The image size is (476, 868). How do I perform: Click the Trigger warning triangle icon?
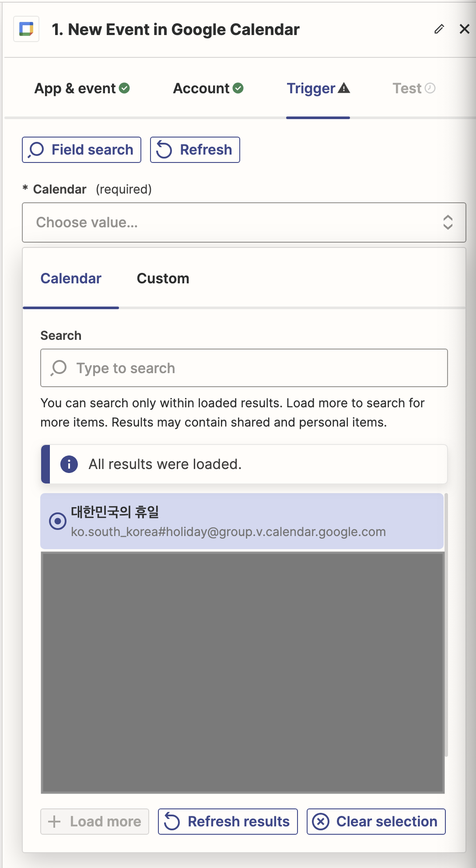[344, 88]
